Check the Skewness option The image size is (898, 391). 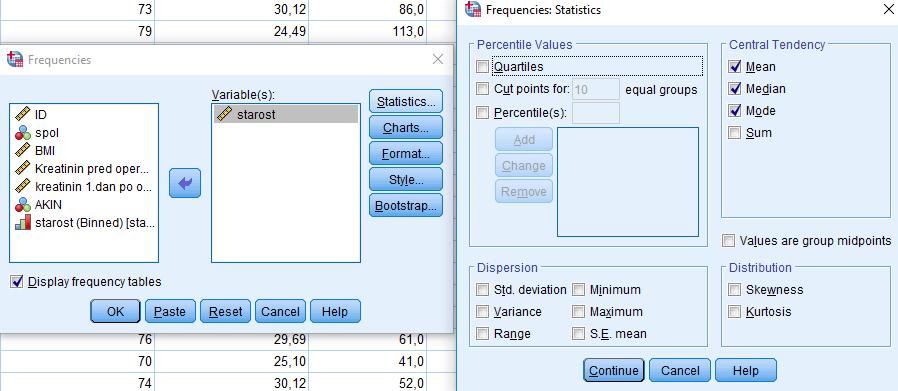(x=734, y=290)
